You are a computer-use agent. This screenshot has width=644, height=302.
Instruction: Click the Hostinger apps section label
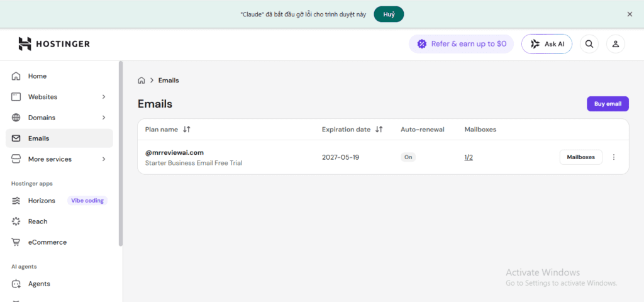[32, 184]
